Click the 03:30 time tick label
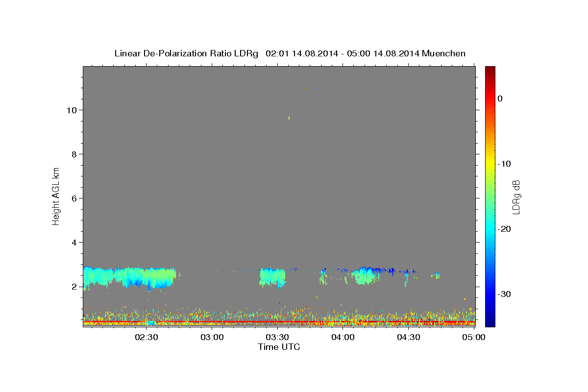 277,337
